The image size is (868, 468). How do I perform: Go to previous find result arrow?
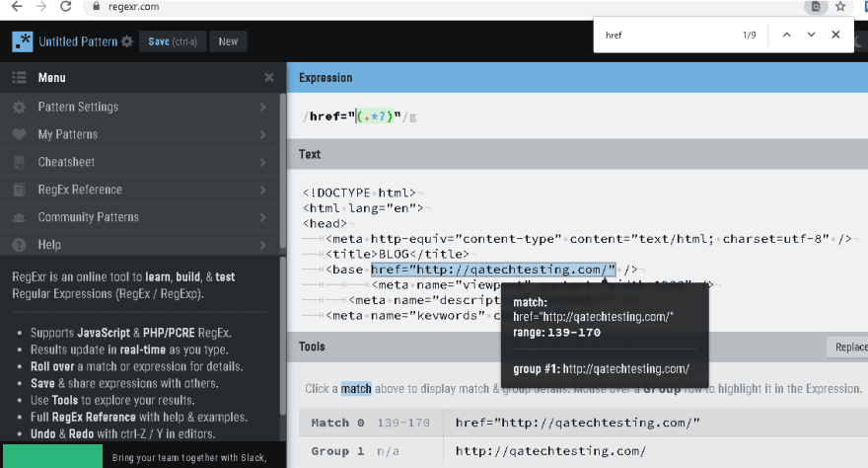point(787,35)
